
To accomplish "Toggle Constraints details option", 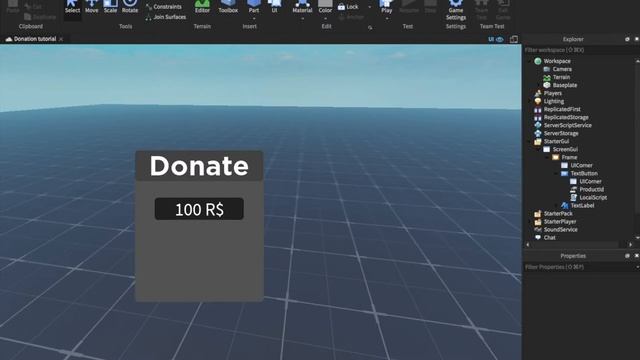I will (163, 7).
